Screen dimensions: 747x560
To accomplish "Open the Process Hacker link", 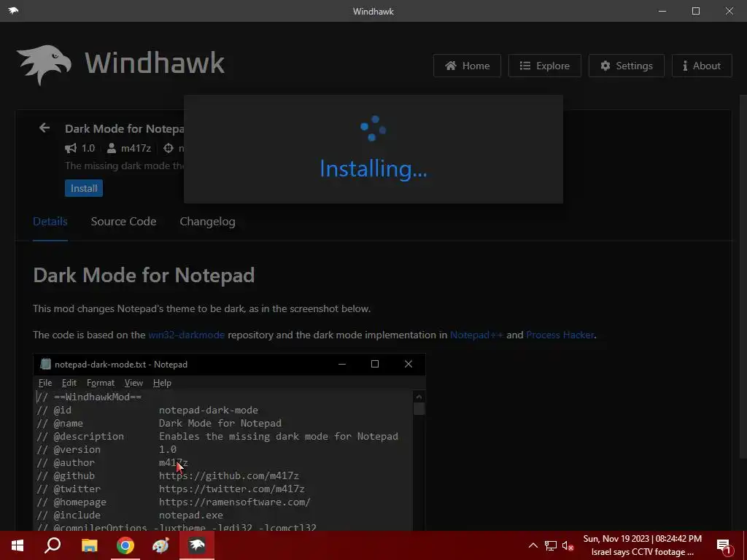I will pos(560,335).
